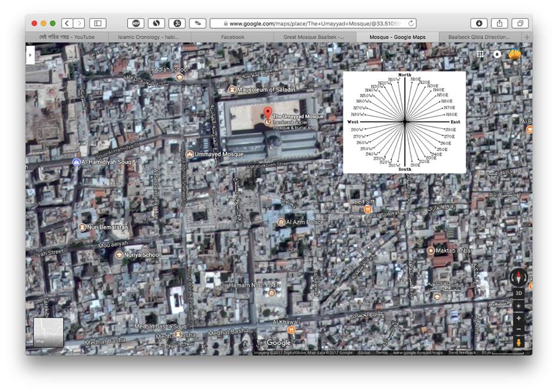The height and width of the screenshot is (392, 558).
Task: Open the Google account avatar menu
Action: tap(514, 54)
